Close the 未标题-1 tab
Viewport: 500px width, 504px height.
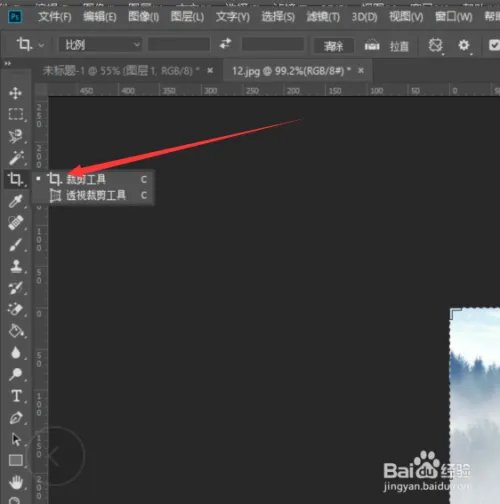coord(210,71)
